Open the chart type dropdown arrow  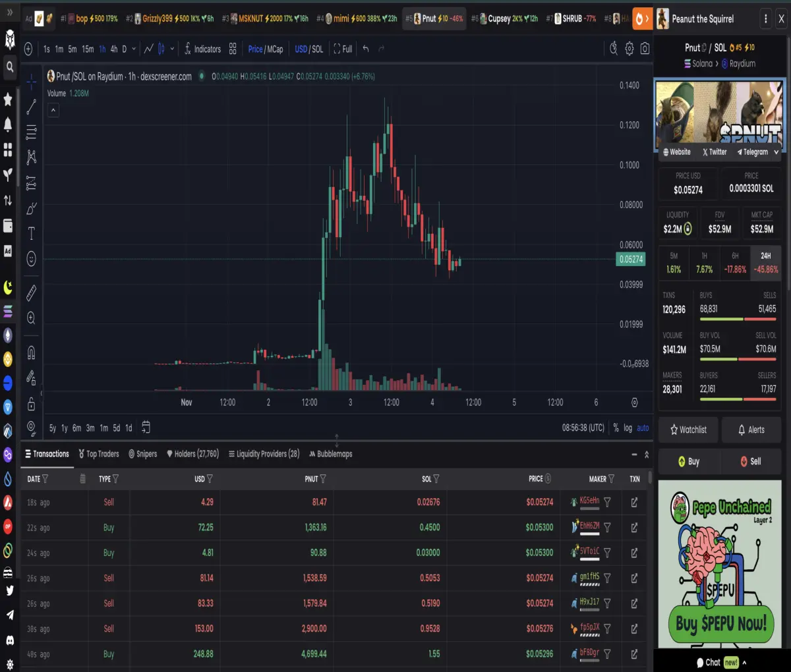(172, 49)
